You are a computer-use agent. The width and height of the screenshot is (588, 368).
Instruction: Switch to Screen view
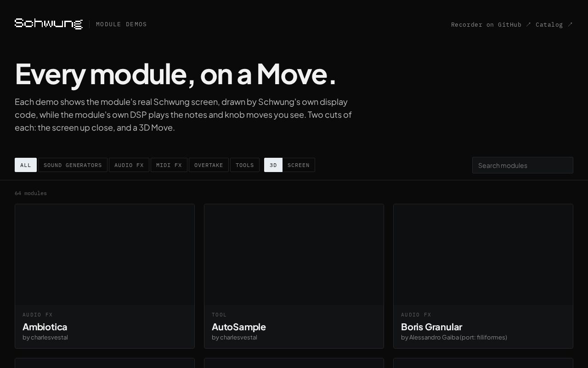pos(299,165)
